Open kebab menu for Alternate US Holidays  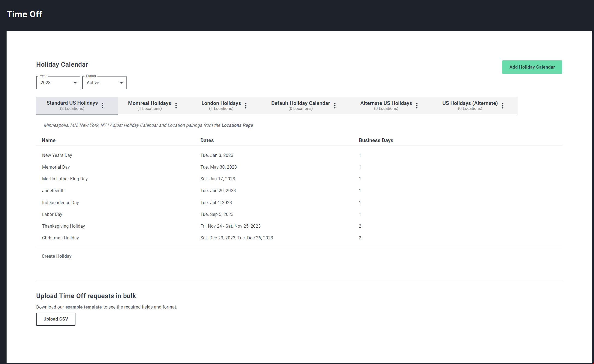click(417, 106)
